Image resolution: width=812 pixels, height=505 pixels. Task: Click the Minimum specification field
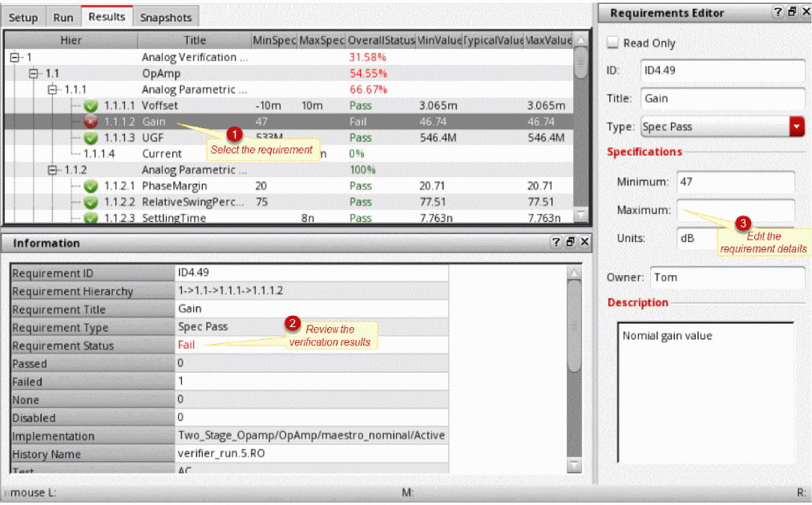coord(735,182)
